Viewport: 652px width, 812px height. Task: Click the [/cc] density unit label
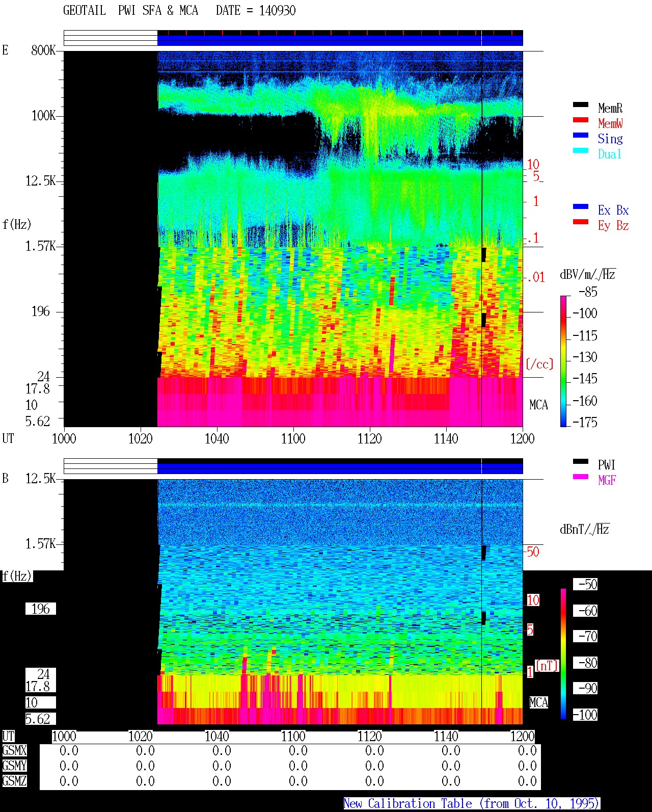[539, 364]
